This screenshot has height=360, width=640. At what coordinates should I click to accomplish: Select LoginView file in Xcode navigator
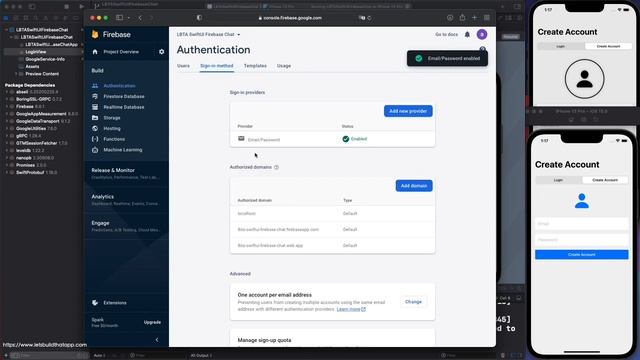(36, 52)
